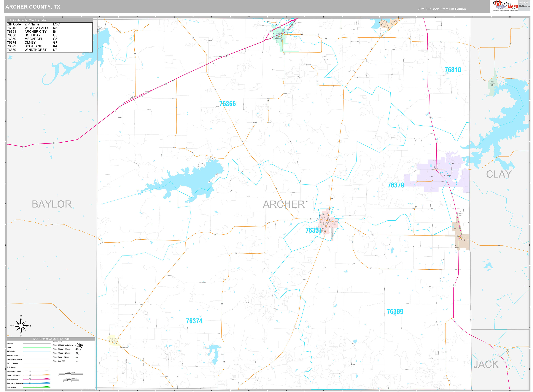This screenshot has height=392, width=533.
Task: Click the Scale in Miles bar
Action: 71,374
